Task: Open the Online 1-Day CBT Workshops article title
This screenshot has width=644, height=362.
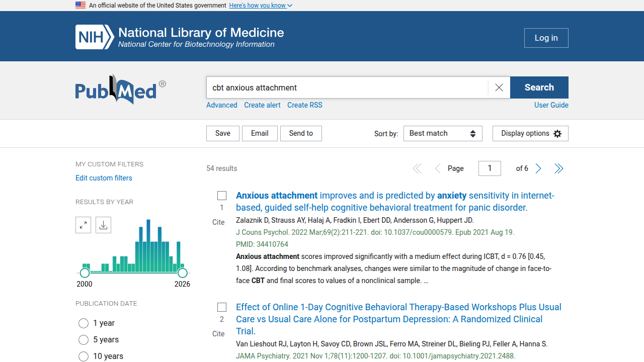Action: click(x=398, y=319)
